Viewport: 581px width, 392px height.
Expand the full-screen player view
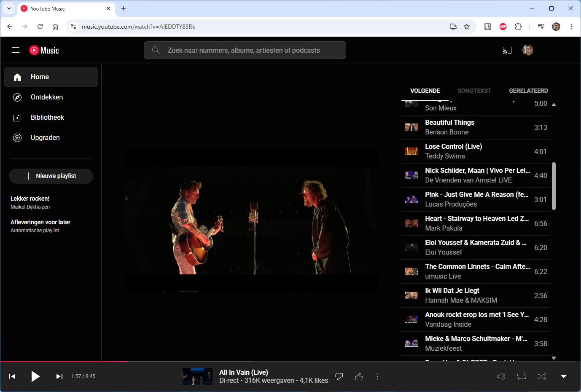click(564, 376)
